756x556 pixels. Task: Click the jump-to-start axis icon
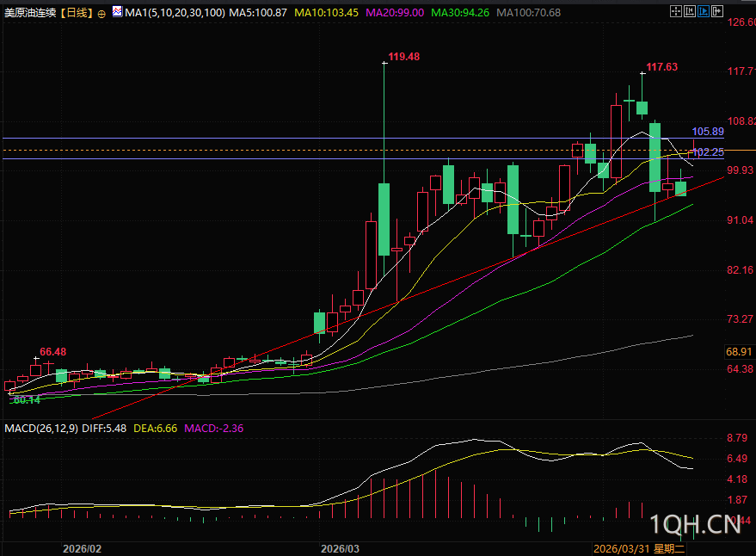(690, 11)
